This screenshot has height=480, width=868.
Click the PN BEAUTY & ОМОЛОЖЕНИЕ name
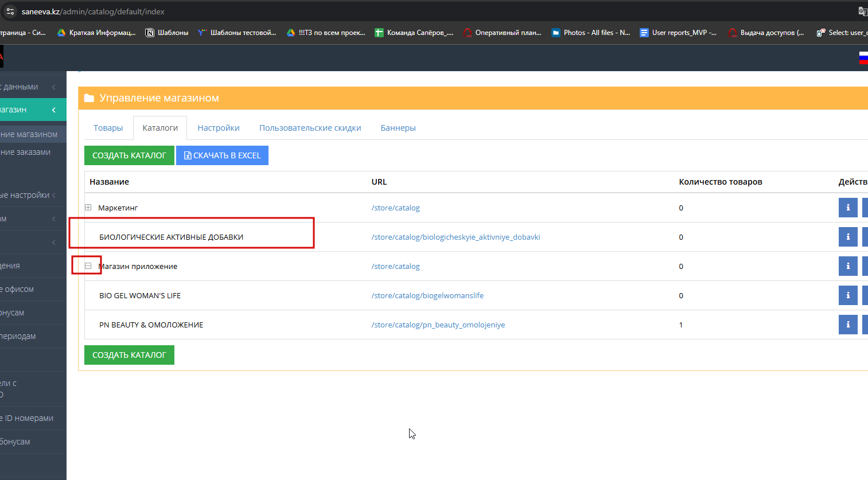pos(151,325)
